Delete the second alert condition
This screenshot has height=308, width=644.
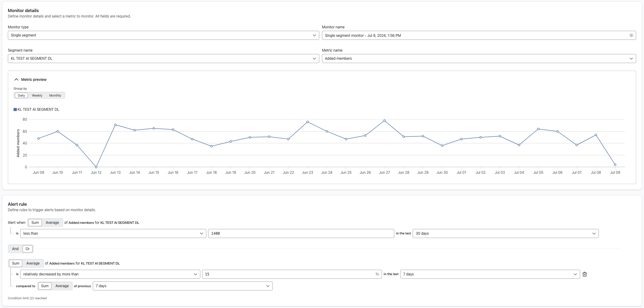click(x=585, y=274)
